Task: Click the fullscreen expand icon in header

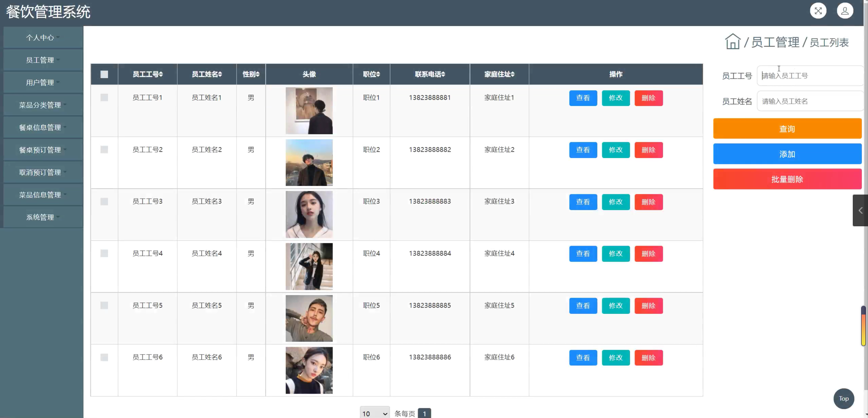Action: click(x=818, y=11)
